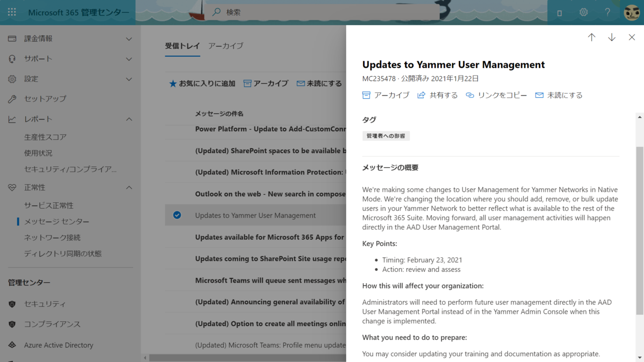Open the help question mark icon
Viewport: 644px width, 362px height.
[x=608, y=12]
